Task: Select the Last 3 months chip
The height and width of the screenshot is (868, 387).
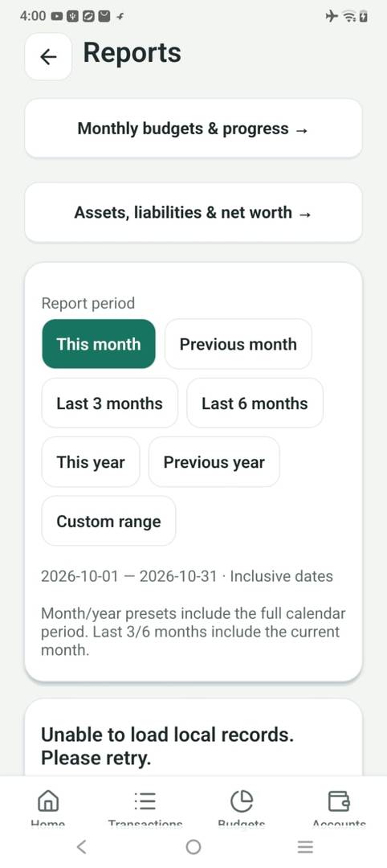Action: [x=109, y=403]
